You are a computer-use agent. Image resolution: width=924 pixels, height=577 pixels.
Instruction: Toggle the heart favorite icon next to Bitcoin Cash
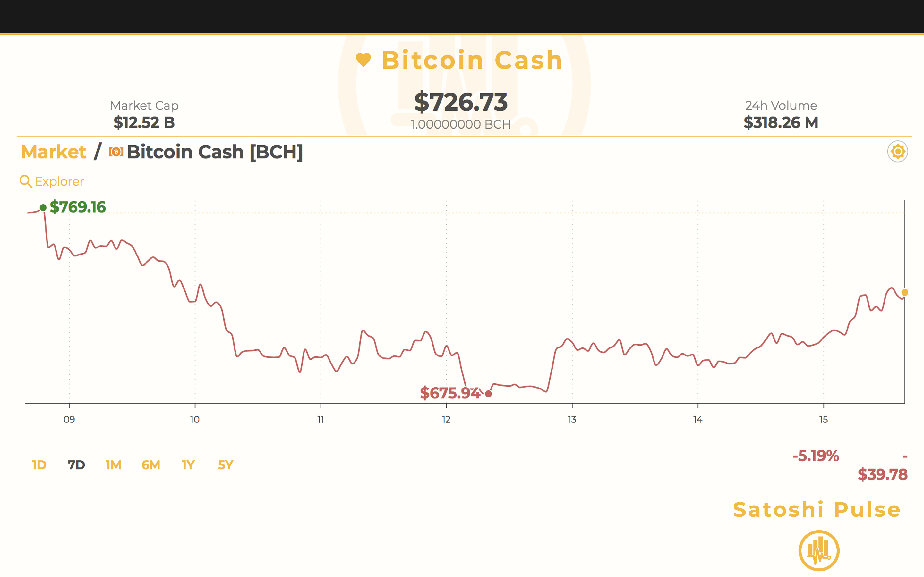(x=364, y=59)
